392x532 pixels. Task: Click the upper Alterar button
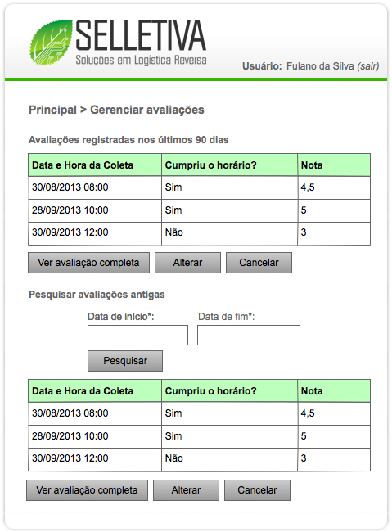(x=187, y=263)
